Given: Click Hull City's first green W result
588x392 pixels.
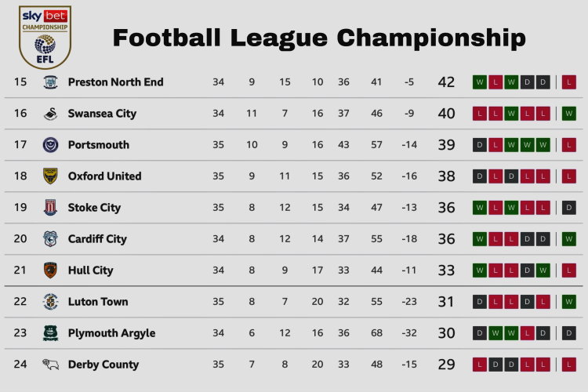Looking at the screenshot, I should [x=479, y=270].
